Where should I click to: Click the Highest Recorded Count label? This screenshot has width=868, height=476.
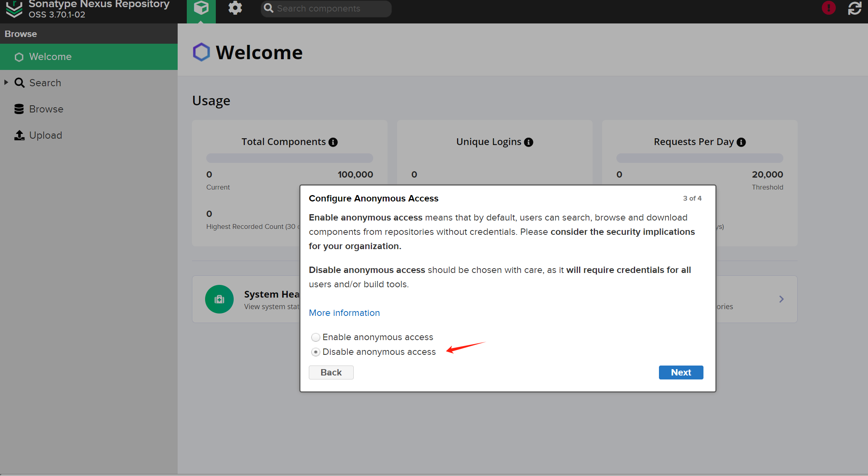tap(253, 226)
